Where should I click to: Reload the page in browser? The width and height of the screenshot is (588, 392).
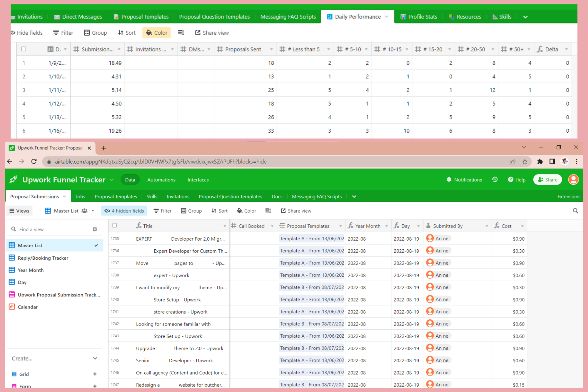click(34, 161)
